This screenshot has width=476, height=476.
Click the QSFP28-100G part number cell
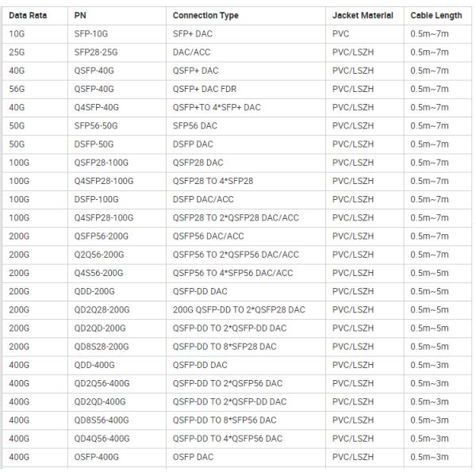100,163
